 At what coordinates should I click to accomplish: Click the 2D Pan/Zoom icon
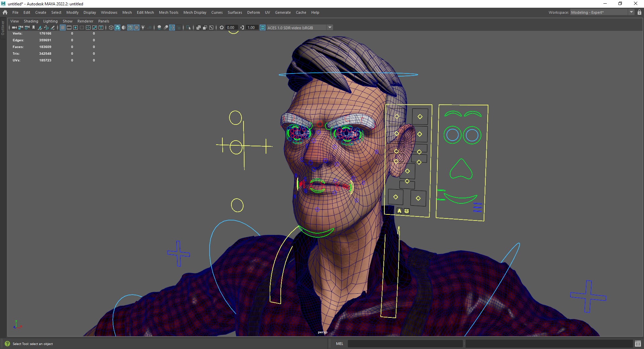click(x=46, y=28)
